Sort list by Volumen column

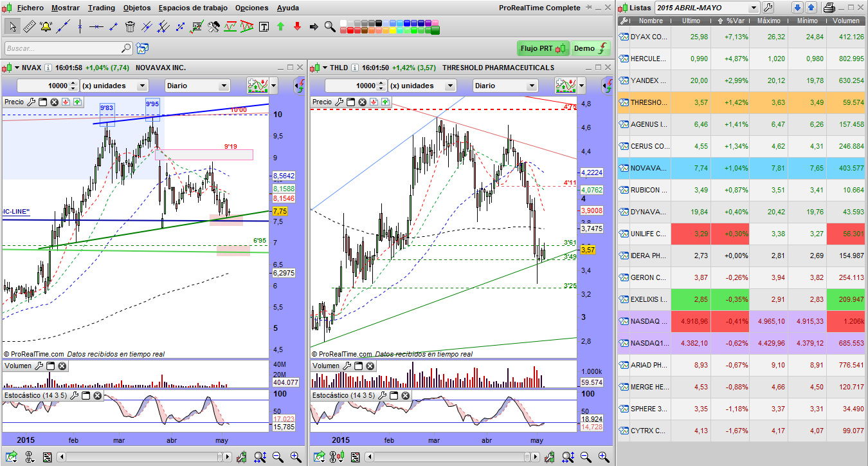click(845, 21)
